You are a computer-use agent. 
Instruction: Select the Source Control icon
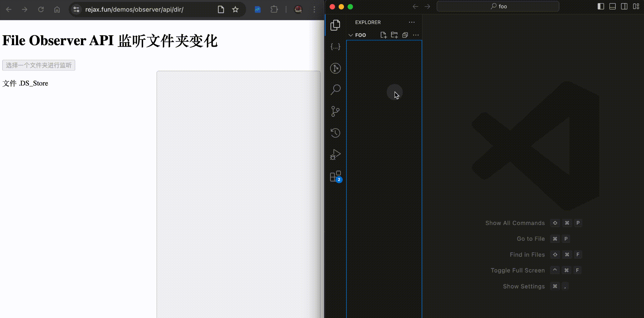point(336,111)
